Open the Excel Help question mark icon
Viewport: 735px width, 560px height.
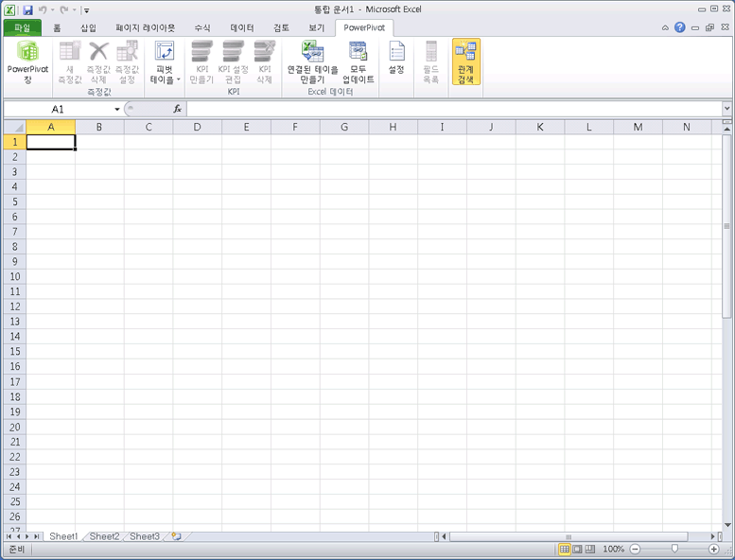tap(680, 27)
